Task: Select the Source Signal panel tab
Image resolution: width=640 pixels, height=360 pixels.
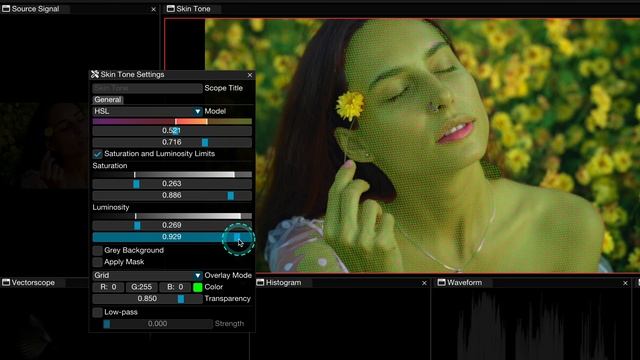Action: coord(35,9)
